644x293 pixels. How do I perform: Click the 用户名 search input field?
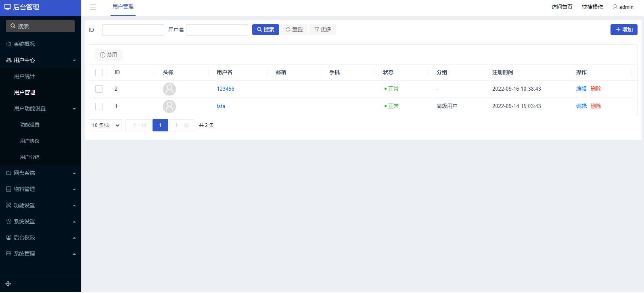tap(217, 30)
